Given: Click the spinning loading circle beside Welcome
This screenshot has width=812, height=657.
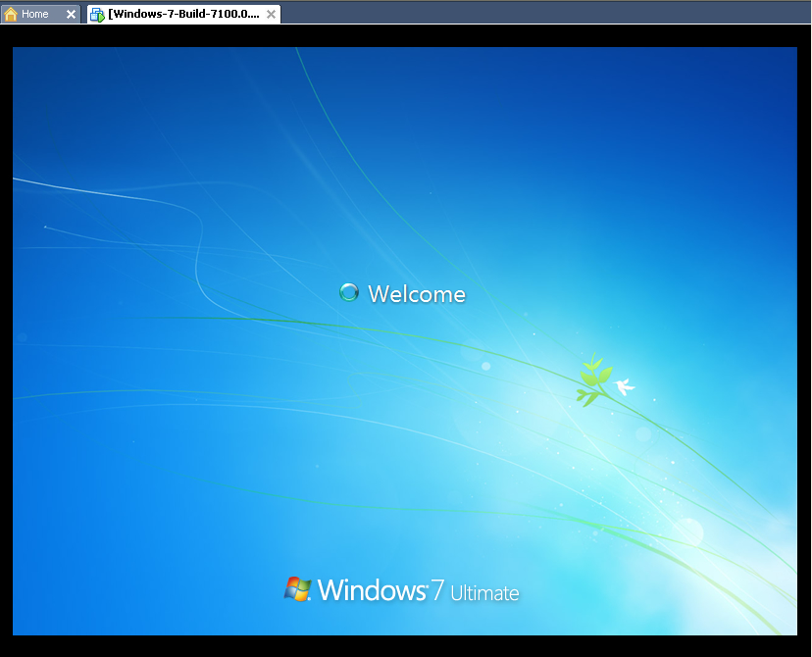Looking at the screenshot, I should pos(348,292).
